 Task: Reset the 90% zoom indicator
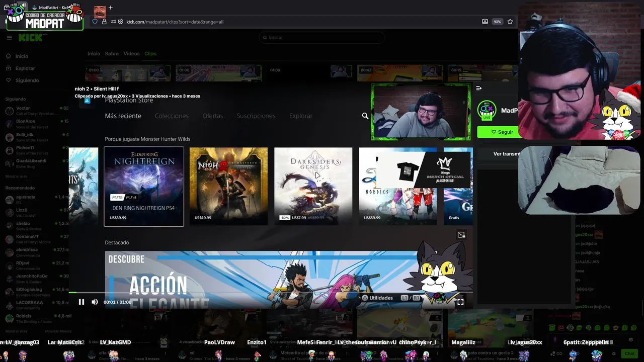pos(497,22)
